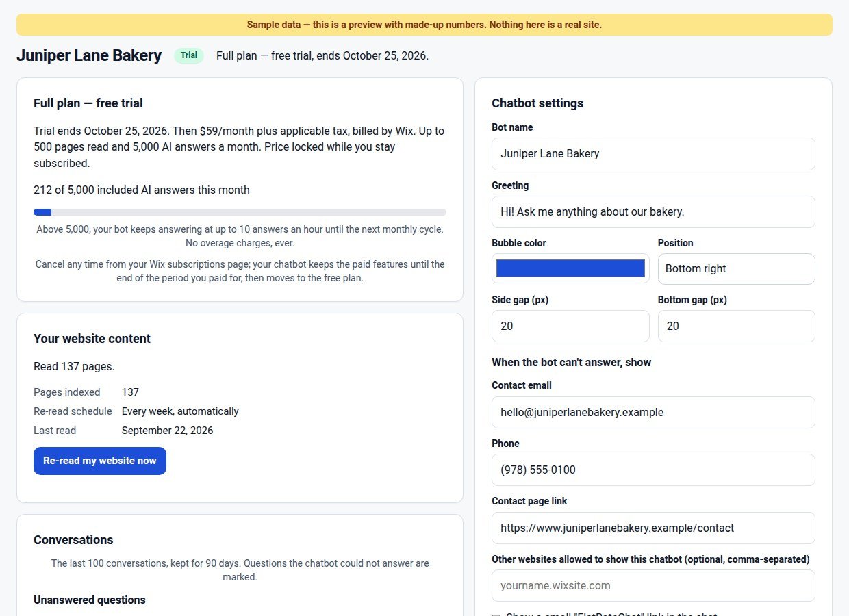Click the Phone number field
This screenshot has width=849, height=616.
pyautogui.click(x=653, y=470)
